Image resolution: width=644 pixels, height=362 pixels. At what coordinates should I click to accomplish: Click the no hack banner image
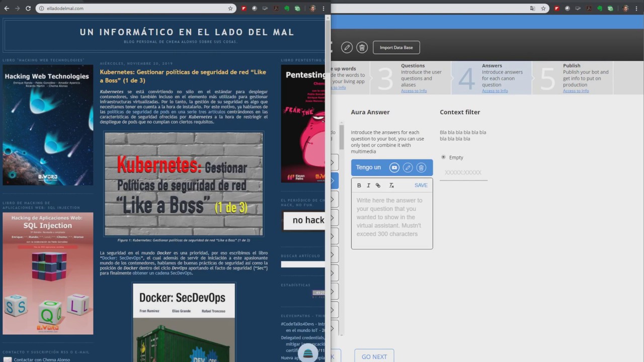[x=304, y=220]
